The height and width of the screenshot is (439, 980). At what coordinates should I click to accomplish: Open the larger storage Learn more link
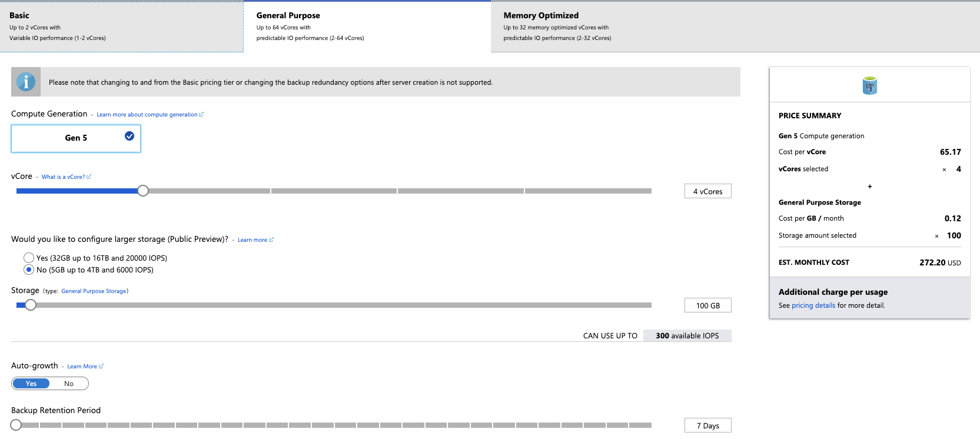point(253,240)
